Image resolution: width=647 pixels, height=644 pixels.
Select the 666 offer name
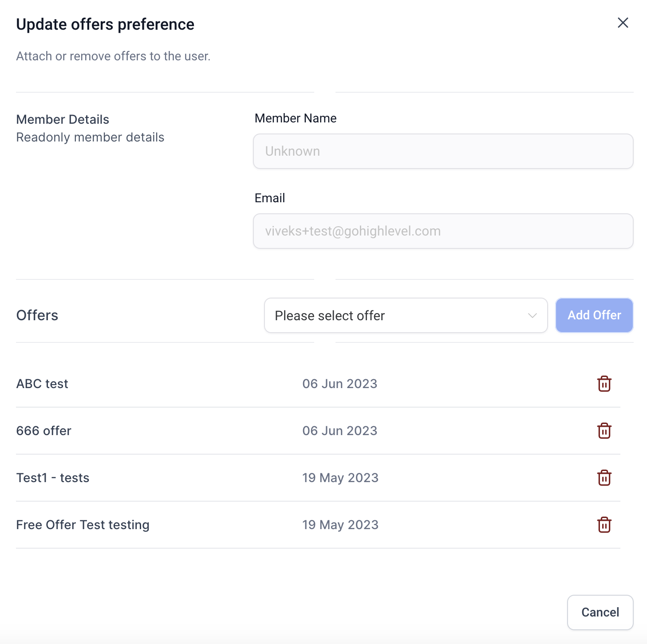44,431
